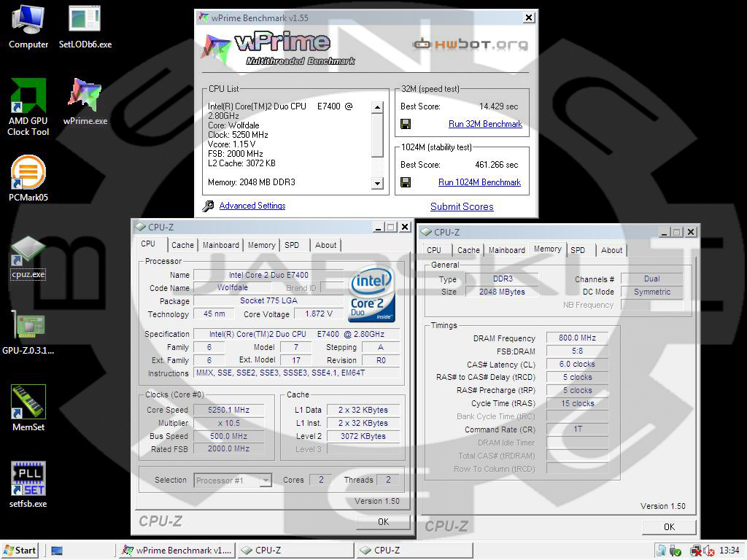Click the save icon beside Run 32M Benchmark
The height and width of the screenshot is (560, 747).
[406, 124]
